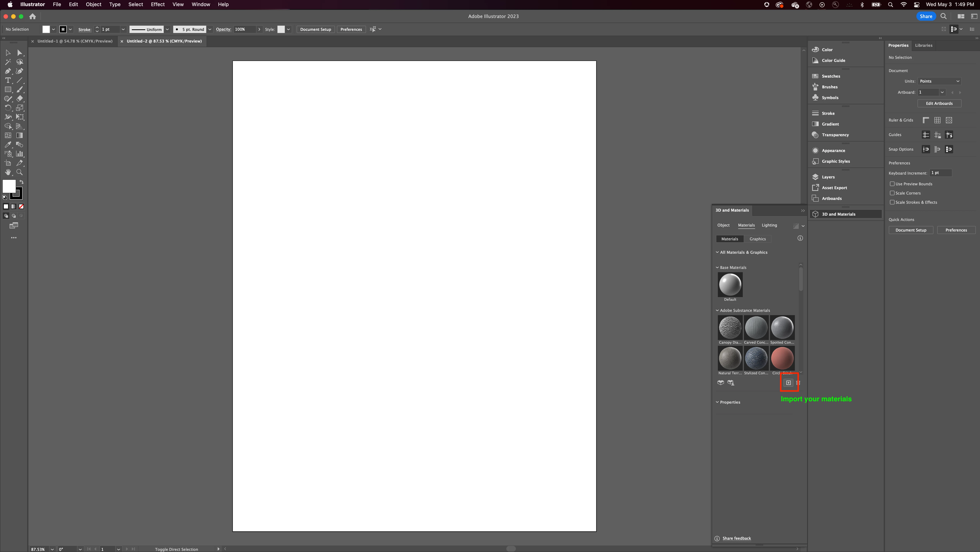Enable Use Preview Bounds checkbox
This screenshot has width=980, height=552.
click(x=892, y=184)
